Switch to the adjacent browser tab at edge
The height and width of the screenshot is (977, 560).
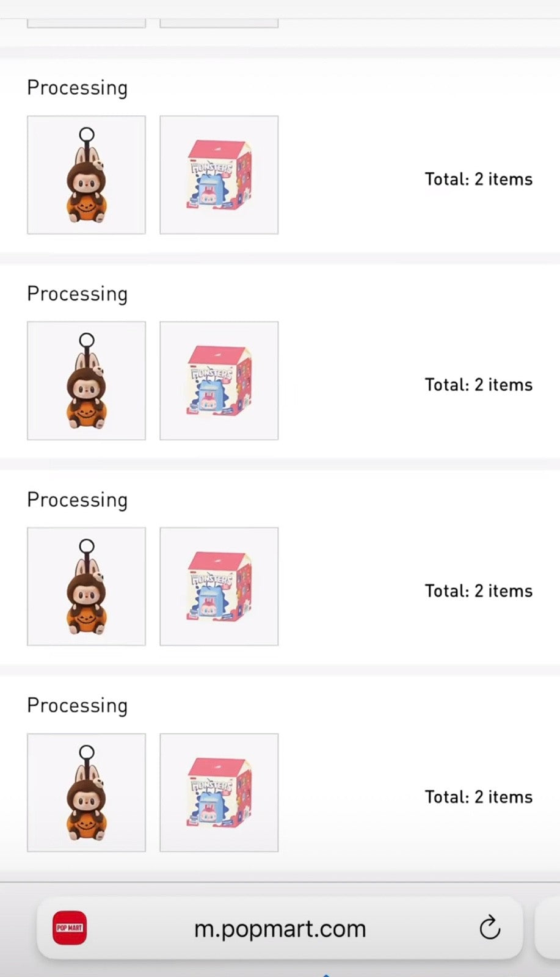(549, 928)
